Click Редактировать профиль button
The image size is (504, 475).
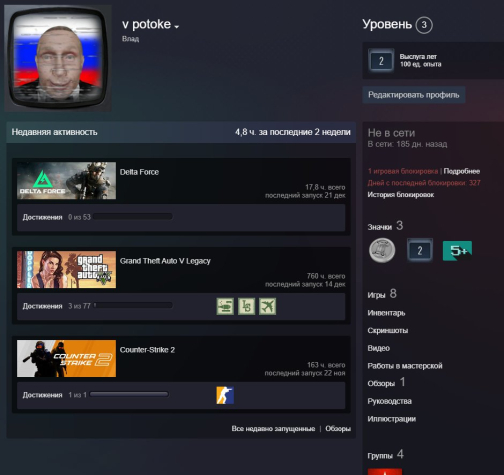coord(414,95)
